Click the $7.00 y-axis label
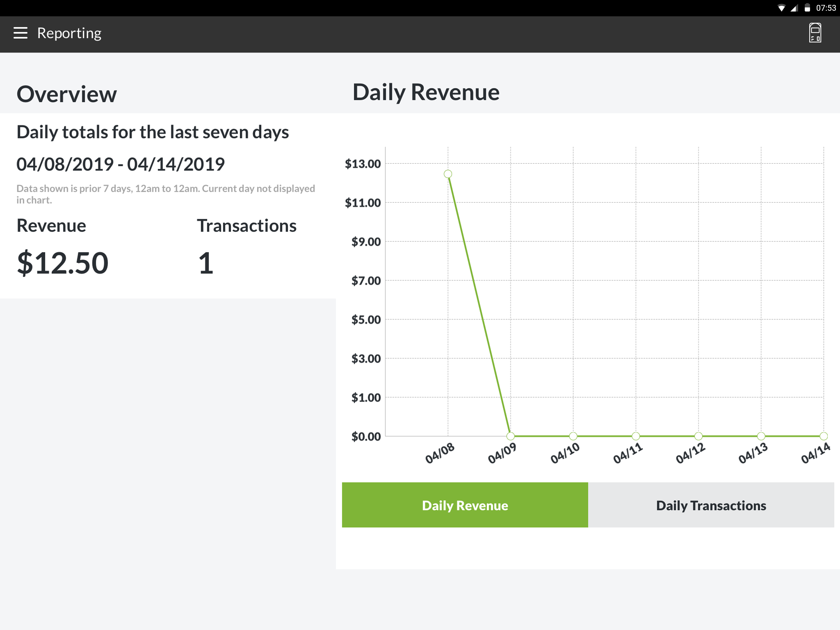 pos(366,281)
